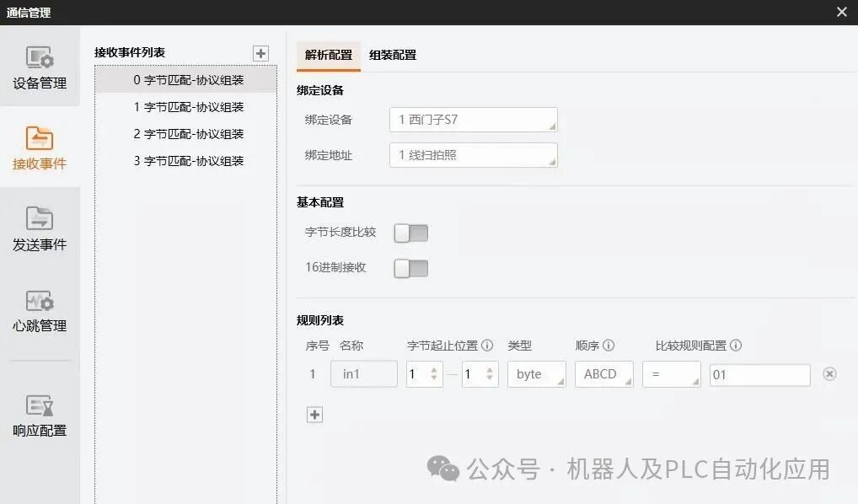Select the 解析配置 tab
Screen dimensions: 858x504
point(329,55)
